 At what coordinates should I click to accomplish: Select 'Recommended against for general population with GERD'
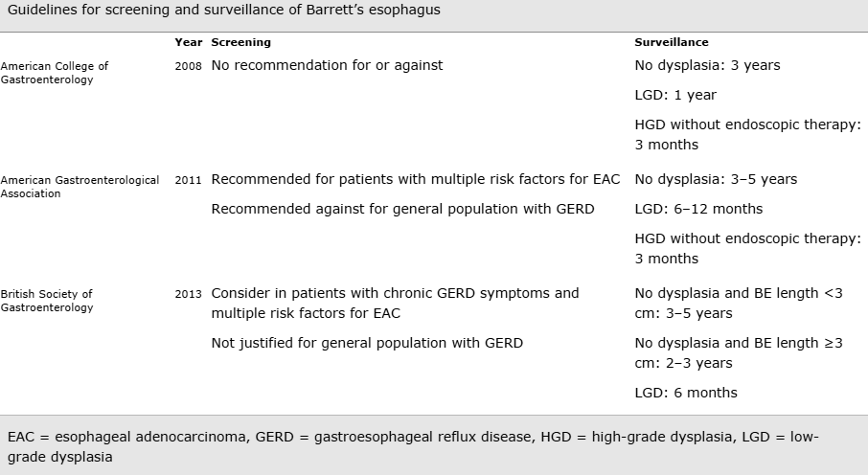(402, 209)
